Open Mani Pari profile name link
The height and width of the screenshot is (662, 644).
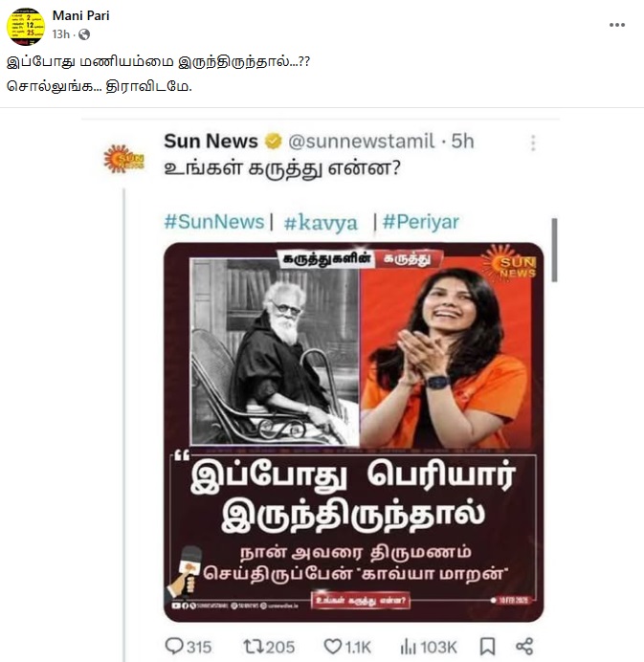click(x=80, y=15)
